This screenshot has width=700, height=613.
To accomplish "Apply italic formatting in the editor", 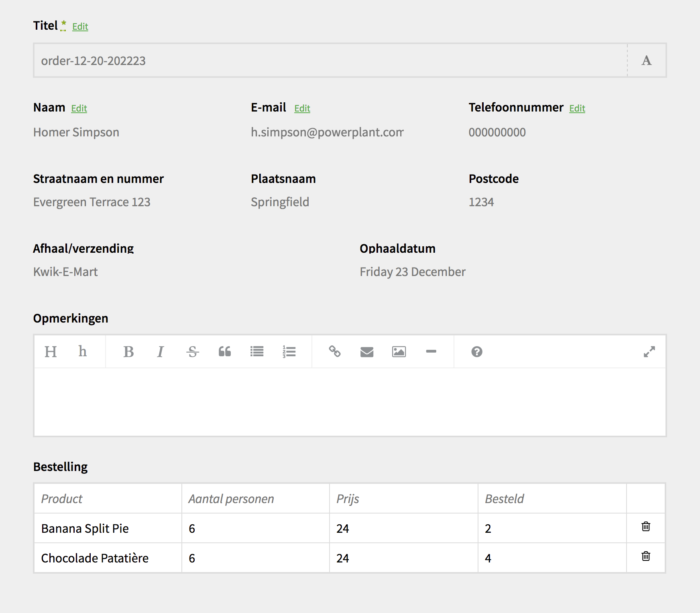I will click(161, 352).
